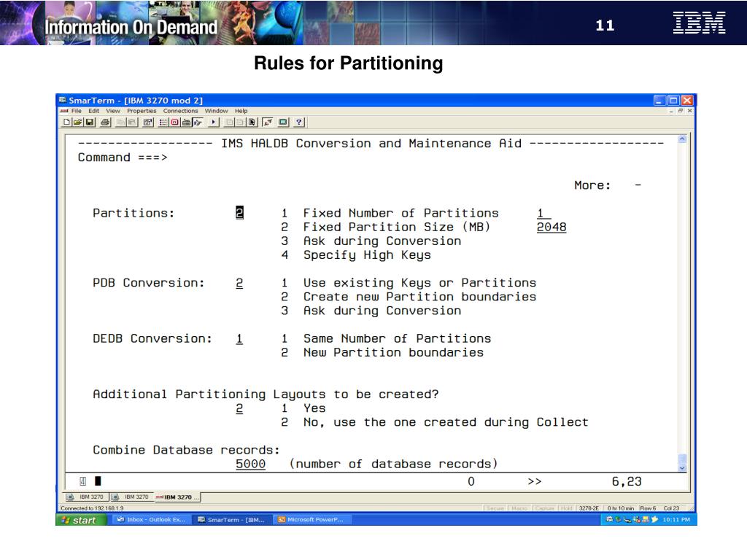Click the connect/disconnect plug icon
Image resolution: width=747 pixels, height=560 pixels.
point(268,122)
